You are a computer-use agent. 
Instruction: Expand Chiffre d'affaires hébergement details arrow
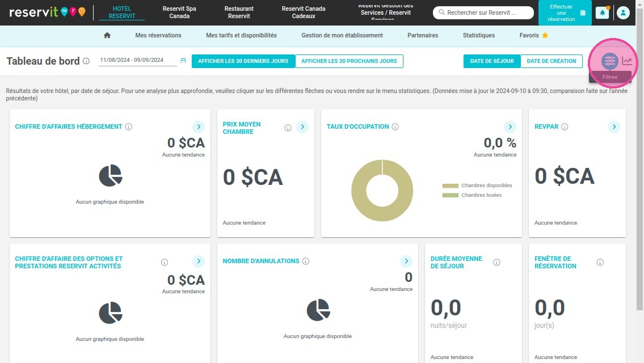tap(199, 126)
